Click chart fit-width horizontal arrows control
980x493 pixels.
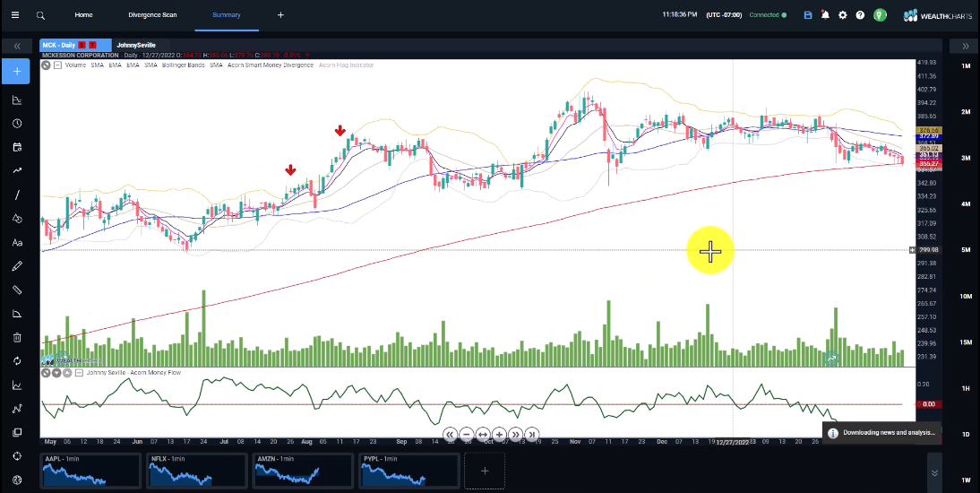pos(483,434)
